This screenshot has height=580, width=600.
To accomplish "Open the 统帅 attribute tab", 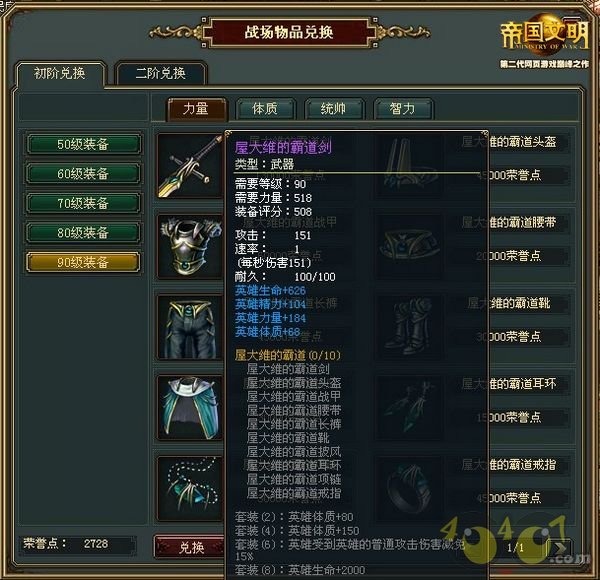I will 334,109.
